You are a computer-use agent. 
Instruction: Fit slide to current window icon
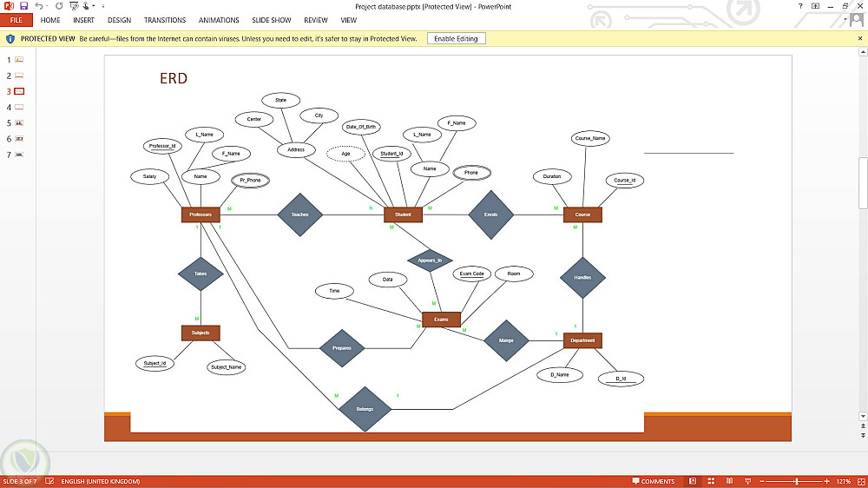click(x=861, y=481)
